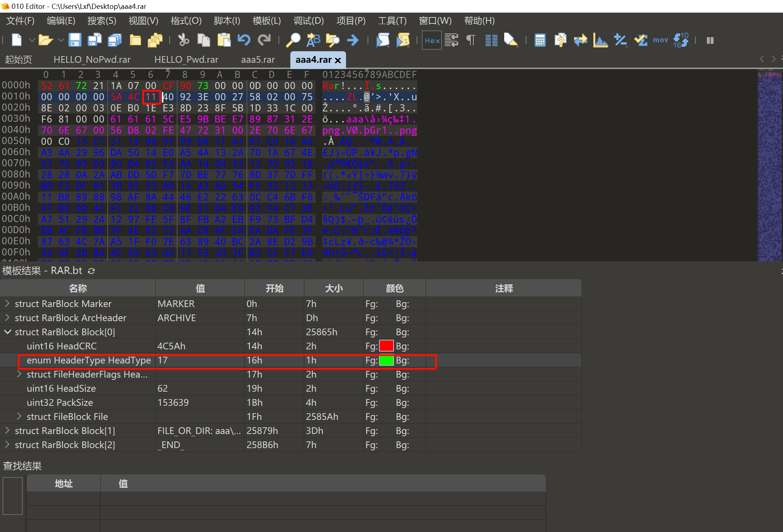
Task: Click the Find magnifying glass icon
Action: [x=293, y=40]
